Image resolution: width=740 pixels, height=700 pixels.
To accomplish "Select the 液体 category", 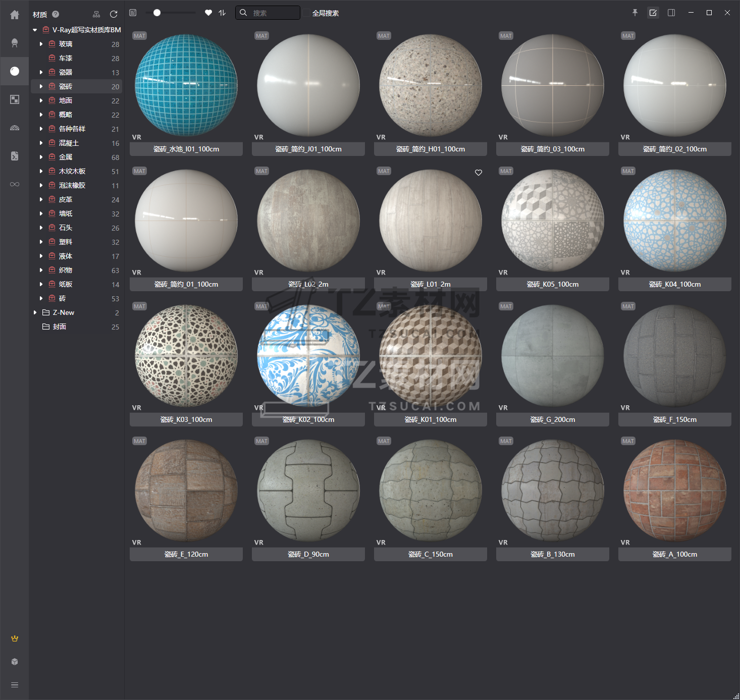I will [77, 256].
